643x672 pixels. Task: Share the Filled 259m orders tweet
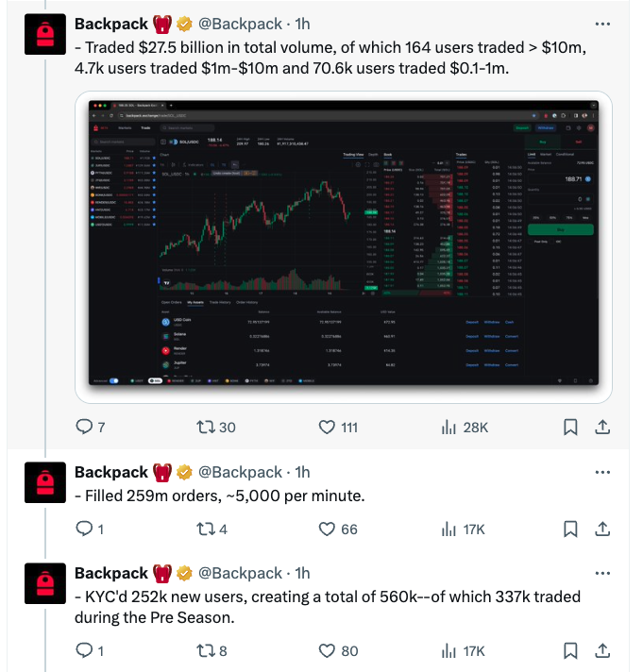(602, 529)
